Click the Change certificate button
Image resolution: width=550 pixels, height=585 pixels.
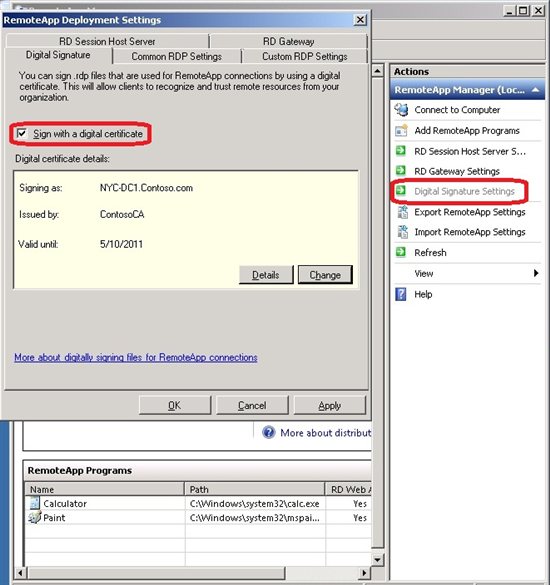(325, 275)
